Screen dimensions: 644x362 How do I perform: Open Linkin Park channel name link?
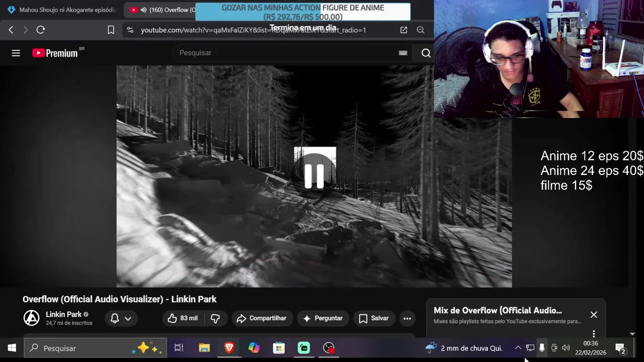63,314
